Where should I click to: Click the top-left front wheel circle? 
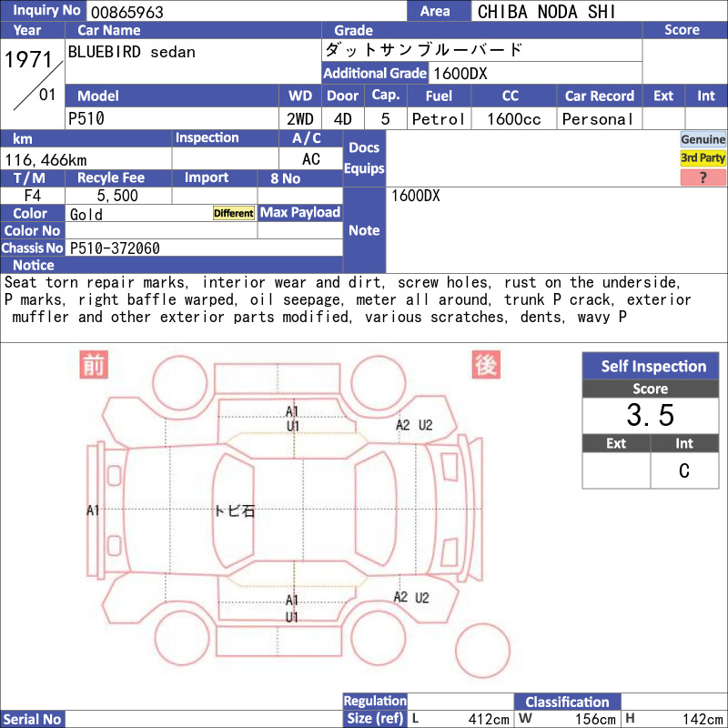180,383
